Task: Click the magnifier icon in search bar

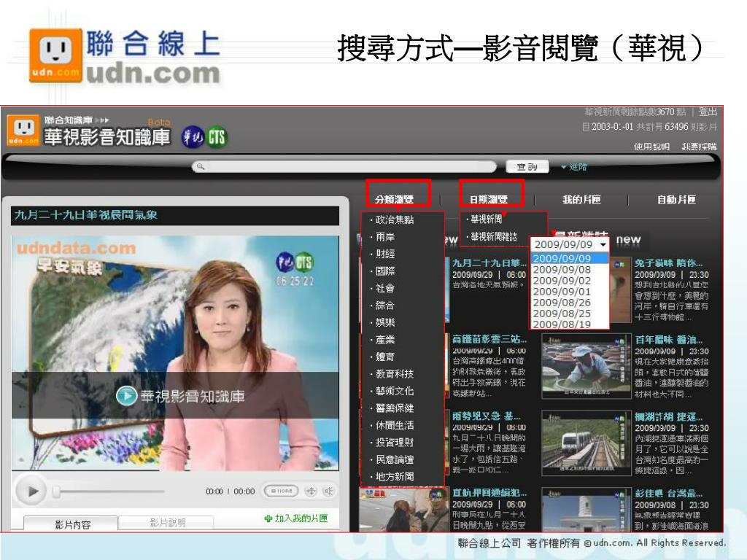Action: click(x=201, y=166)
